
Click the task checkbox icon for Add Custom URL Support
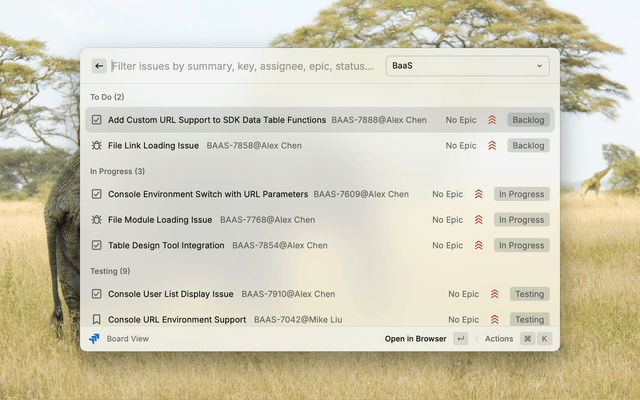point(97,120)
